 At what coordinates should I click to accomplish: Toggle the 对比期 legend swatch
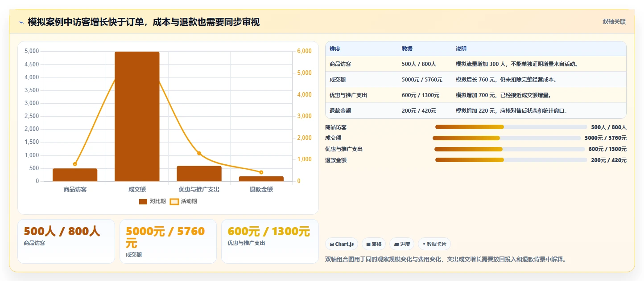coord(143,201)
